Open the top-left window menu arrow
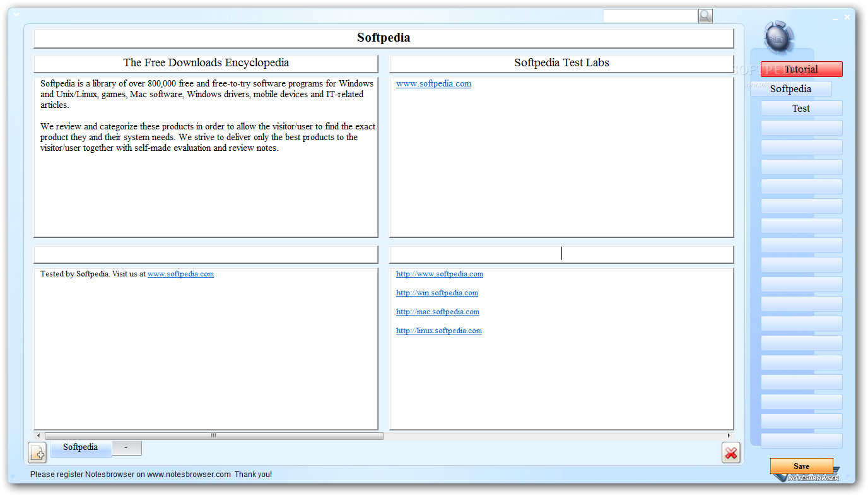The image size is (868, 496). 16,14
